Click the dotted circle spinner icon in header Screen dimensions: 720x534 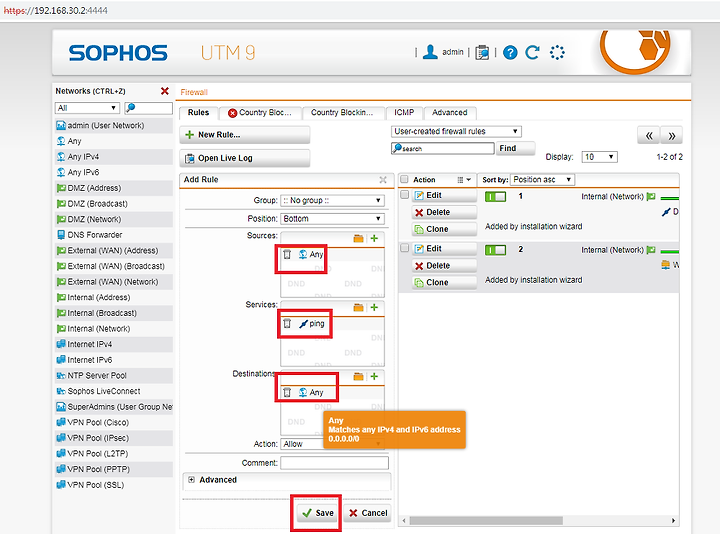[x=557, y=53]
